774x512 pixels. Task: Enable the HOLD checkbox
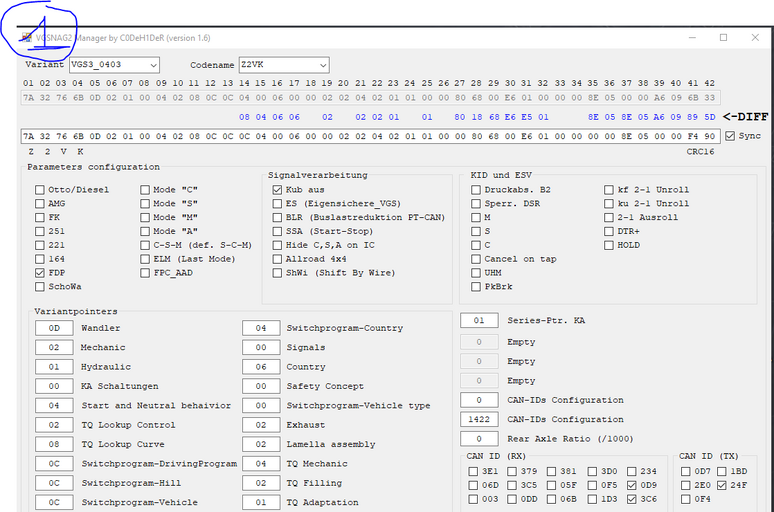click(x=609, y=245)
